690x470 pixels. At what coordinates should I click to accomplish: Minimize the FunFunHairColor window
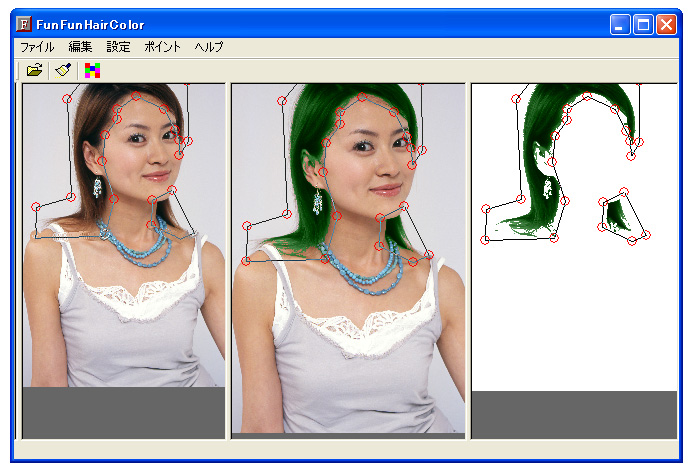tap(620, 24)
